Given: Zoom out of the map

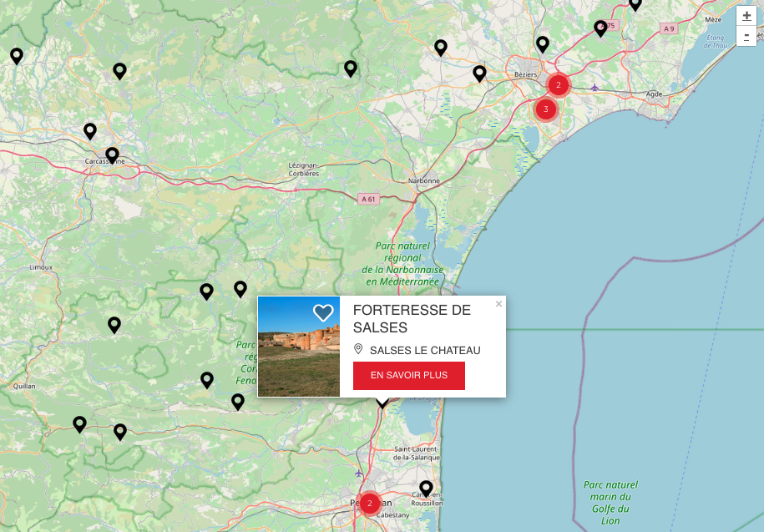Looking at the screenshot, I should click(746, 36).
